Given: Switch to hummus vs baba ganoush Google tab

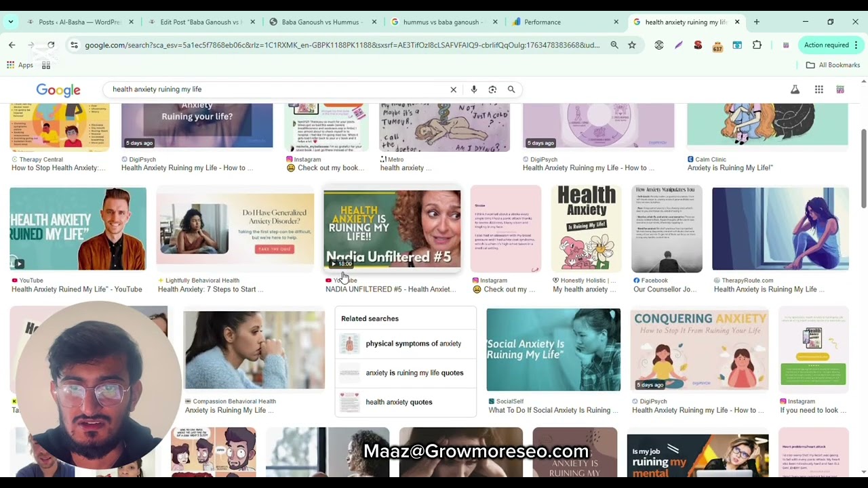Looking at the screenshot, I should (443, 22).
